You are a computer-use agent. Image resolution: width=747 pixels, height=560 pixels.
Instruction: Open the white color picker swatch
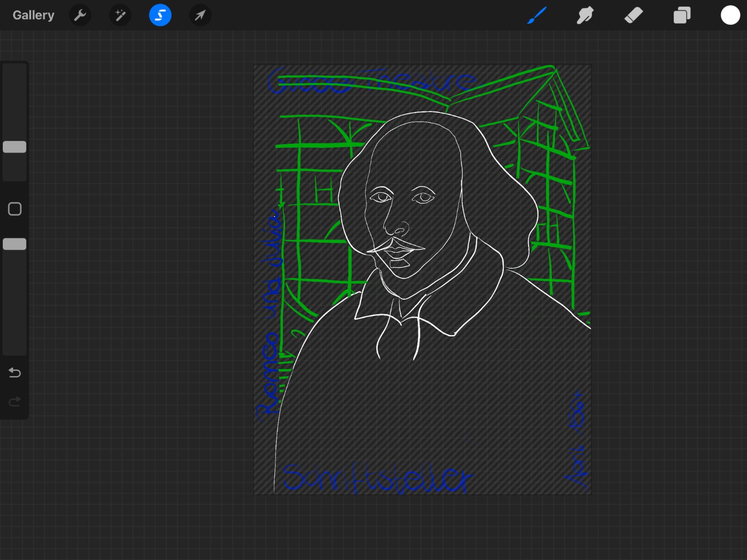730,15
